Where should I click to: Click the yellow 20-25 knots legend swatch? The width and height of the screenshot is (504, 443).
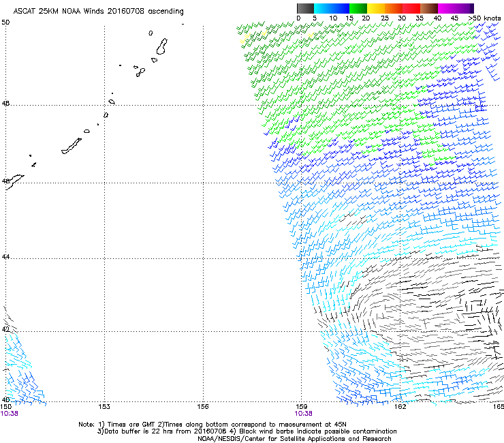(x=376, y=8)
